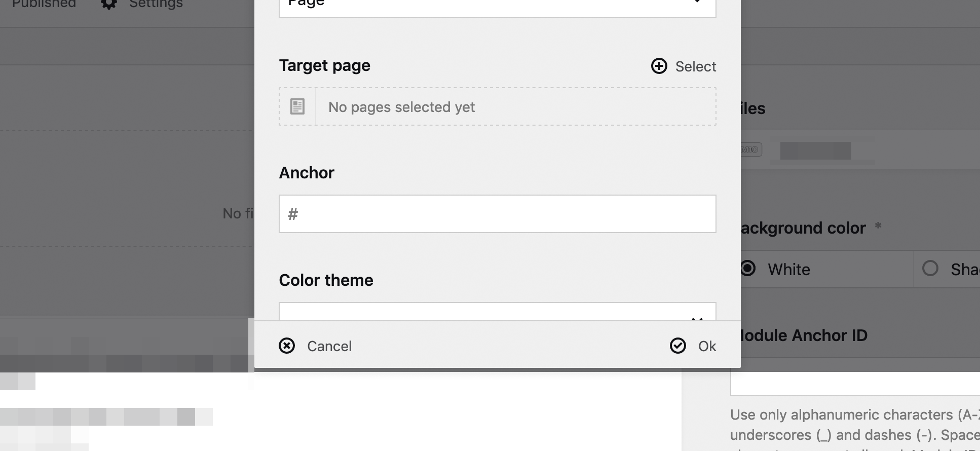Viewport: 980px width, 451px height.
Task: Click the blurred file thumbnail near M10 badge
Action: (817, 151)
